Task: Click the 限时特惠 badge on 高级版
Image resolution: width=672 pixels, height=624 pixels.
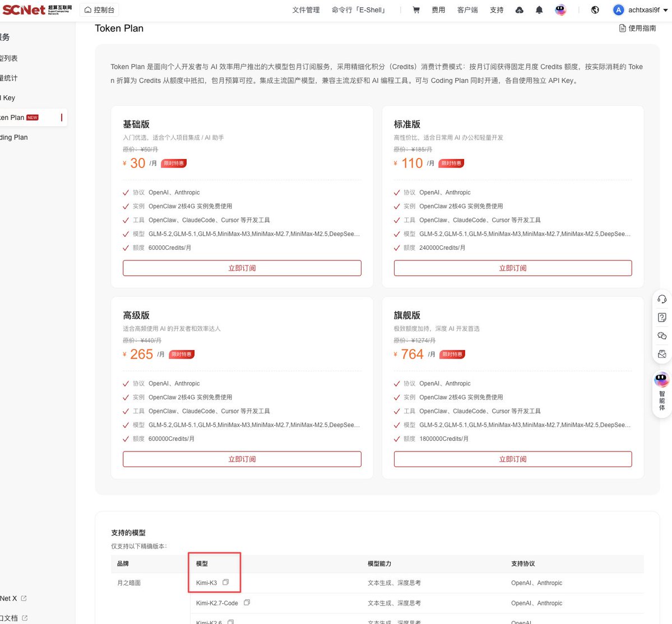Action: point(181,354)
